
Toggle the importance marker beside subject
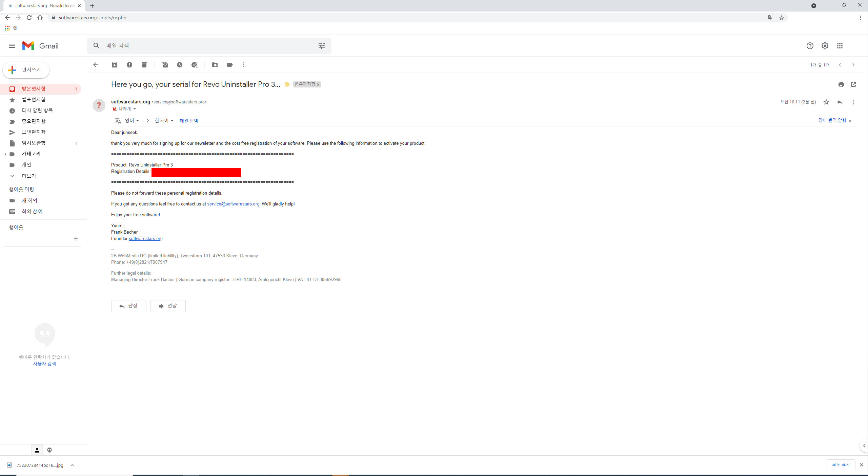(x=287, y=84)
